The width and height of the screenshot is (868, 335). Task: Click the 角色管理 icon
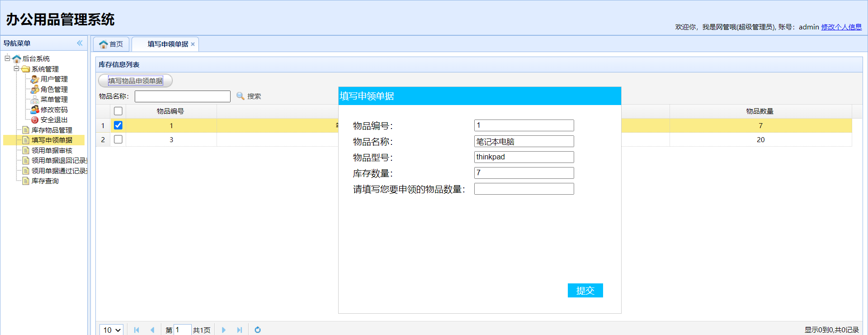35,89
